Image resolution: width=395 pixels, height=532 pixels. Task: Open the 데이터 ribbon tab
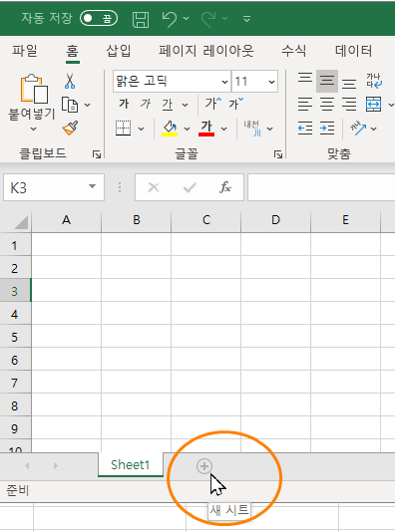(353, 51)
